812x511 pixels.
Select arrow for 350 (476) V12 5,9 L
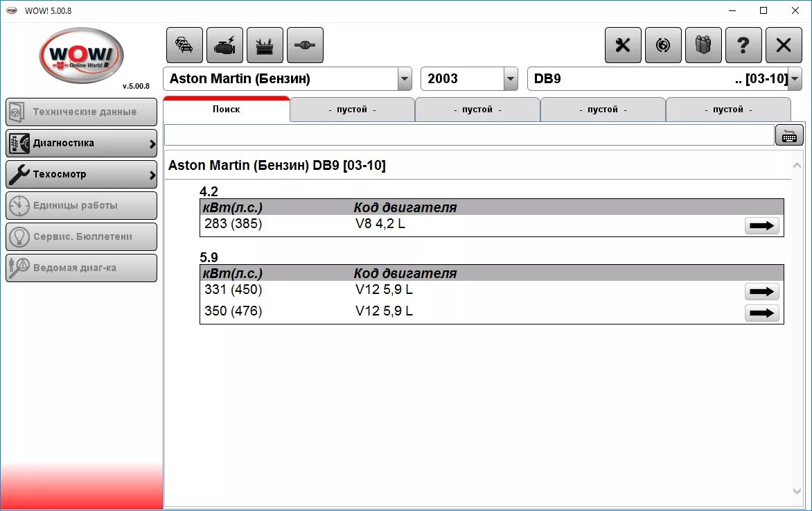761,313
